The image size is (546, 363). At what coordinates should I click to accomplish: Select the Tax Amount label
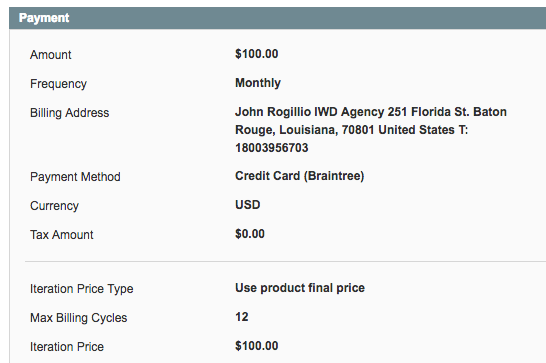pos(62,235)
